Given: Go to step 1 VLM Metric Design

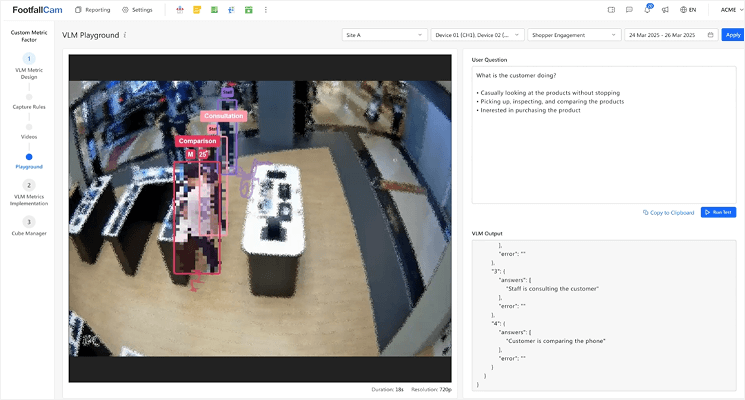Looking at the screenshot, I should [29, 66].
